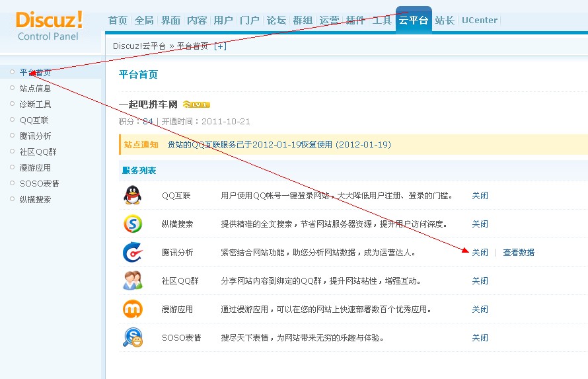This screenshot has height=379, width=588.
Task: Click 关闭 for 纵横搜索 service
Action: 480,224
